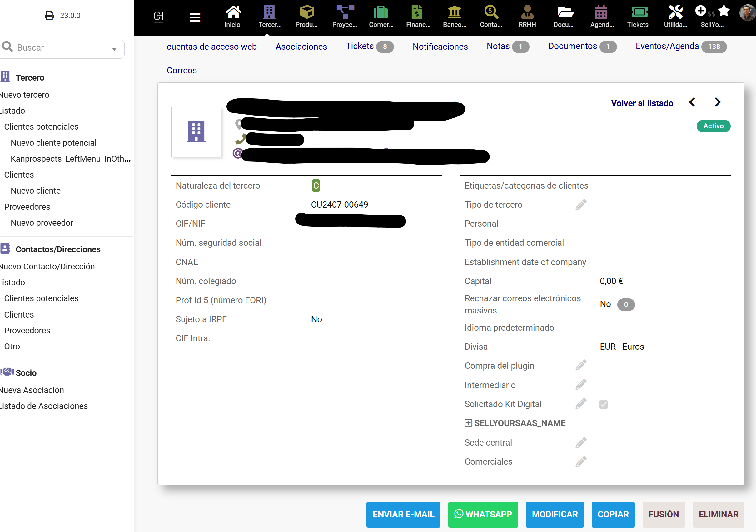Image resolution: width=756 pixels, height=532 pixels.
Task: Edit Tipo de tercero pencil icon
Action: click(581, 204)
